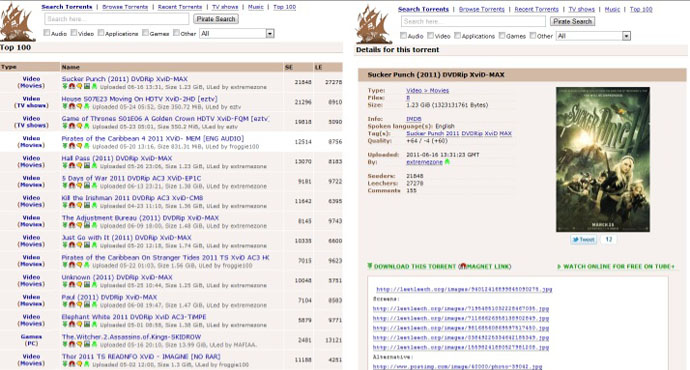Check the Audio checkbox on details page
The width and height of the screenshot is (690, 370).
click(403, 35)
